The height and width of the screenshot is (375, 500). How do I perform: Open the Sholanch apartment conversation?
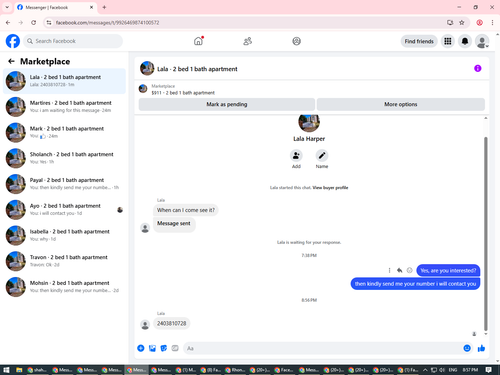(x=64, y=158)
